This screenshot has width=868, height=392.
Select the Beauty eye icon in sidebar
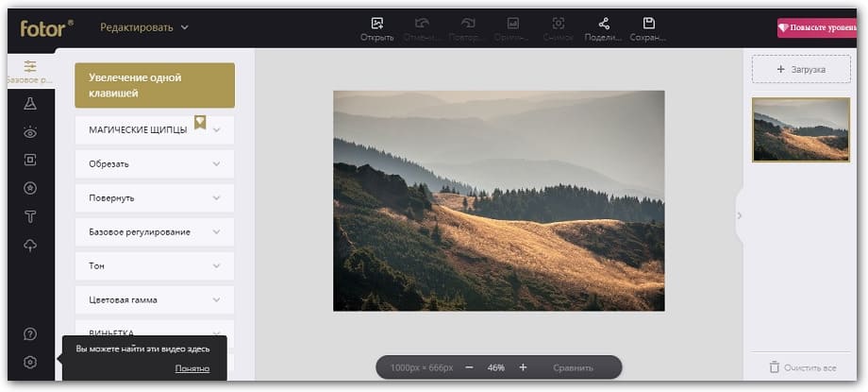click(x=30, y=132)
